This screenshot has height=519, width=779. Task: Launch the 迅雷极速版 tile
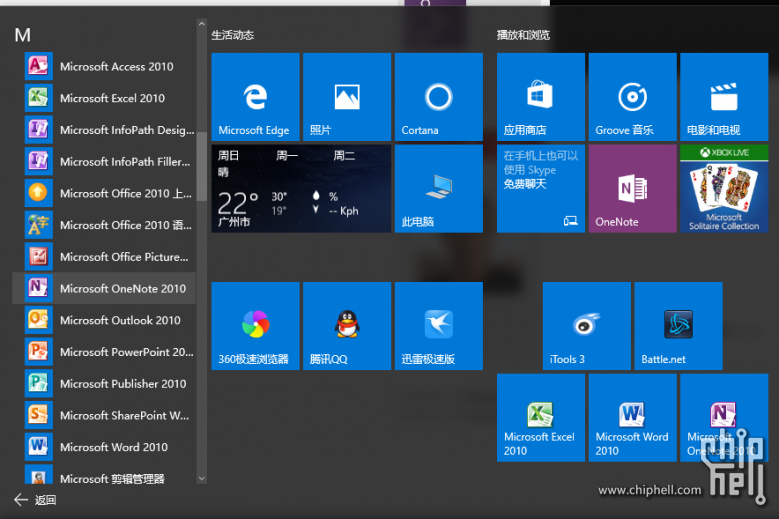[x=439, y=326]
